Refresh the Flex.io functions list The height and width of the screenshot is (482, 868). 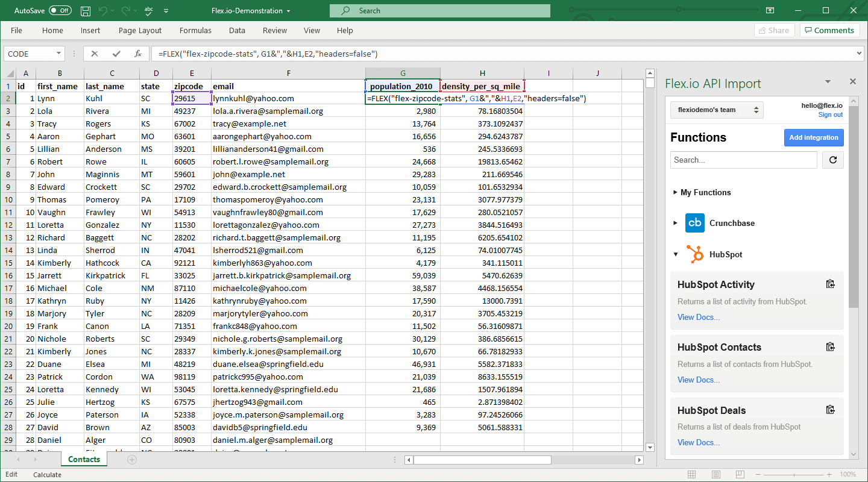833,160
